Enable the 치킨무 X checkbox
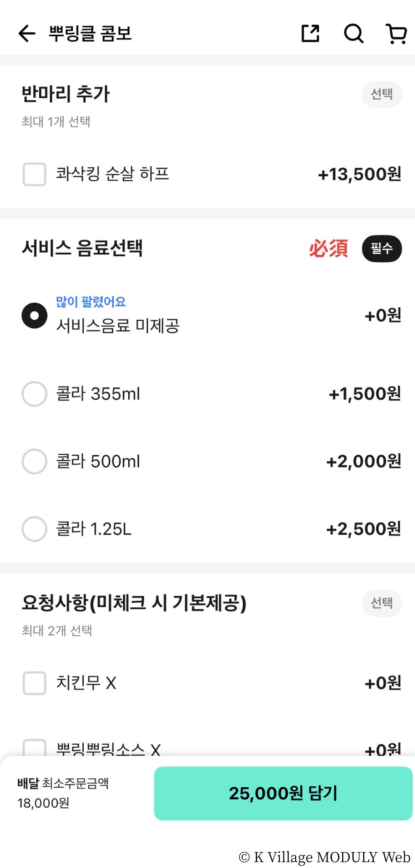The image size is (415, 868). pyautogui.click(x=35, y=683)
